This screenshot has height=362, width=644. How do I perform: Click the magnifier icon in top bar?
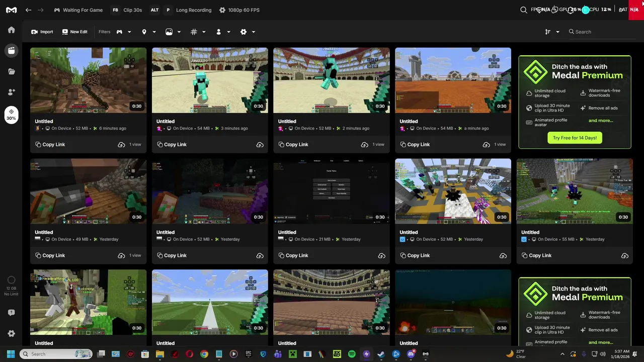click(x=524, y=10)
